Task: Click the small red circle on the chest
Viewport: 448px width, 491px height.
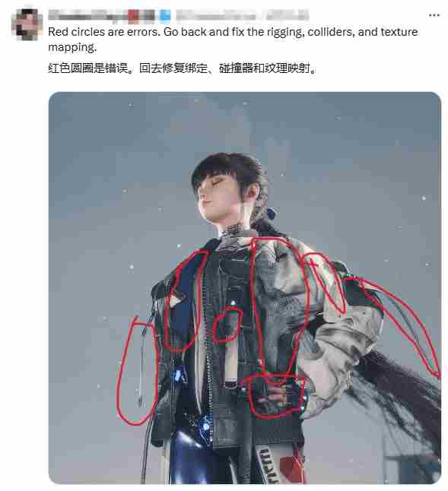Action: (x=227, y=325)
